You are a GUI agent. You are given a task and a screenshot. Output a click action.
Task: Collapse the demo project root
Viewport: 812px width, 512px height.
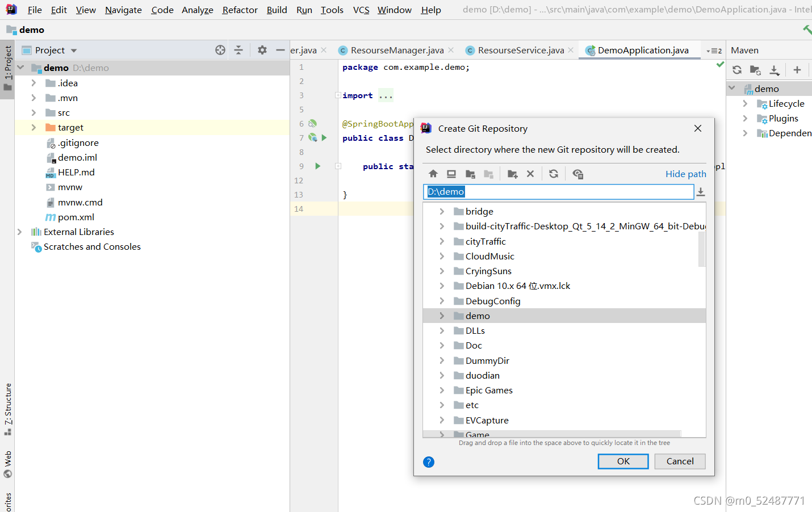click(x=21, y=68)
